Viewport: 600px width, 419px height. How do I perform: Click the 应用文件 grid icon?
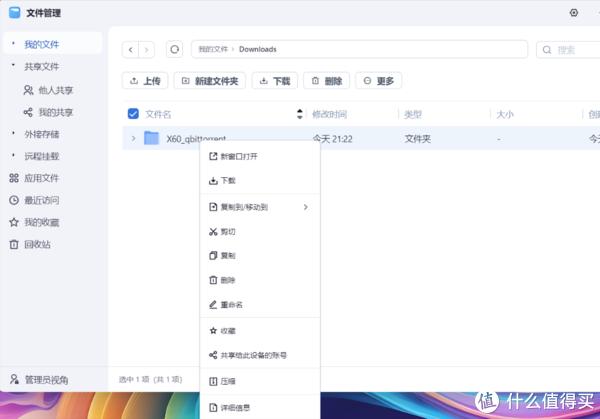tap(14, 178)
